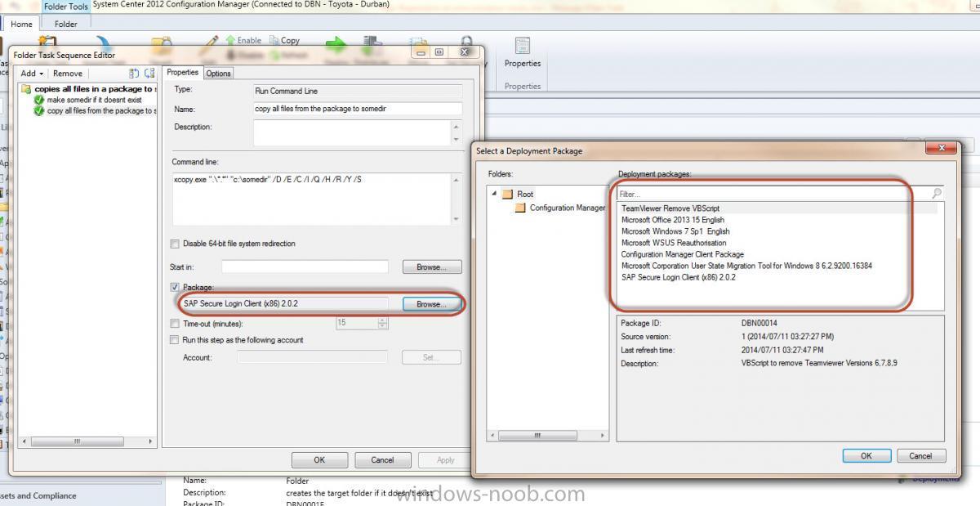The height and width of the screenshot is (506, 980).
Task: Enable the Time-out (minutes) checkbox
Action: (x=175, y=324)
